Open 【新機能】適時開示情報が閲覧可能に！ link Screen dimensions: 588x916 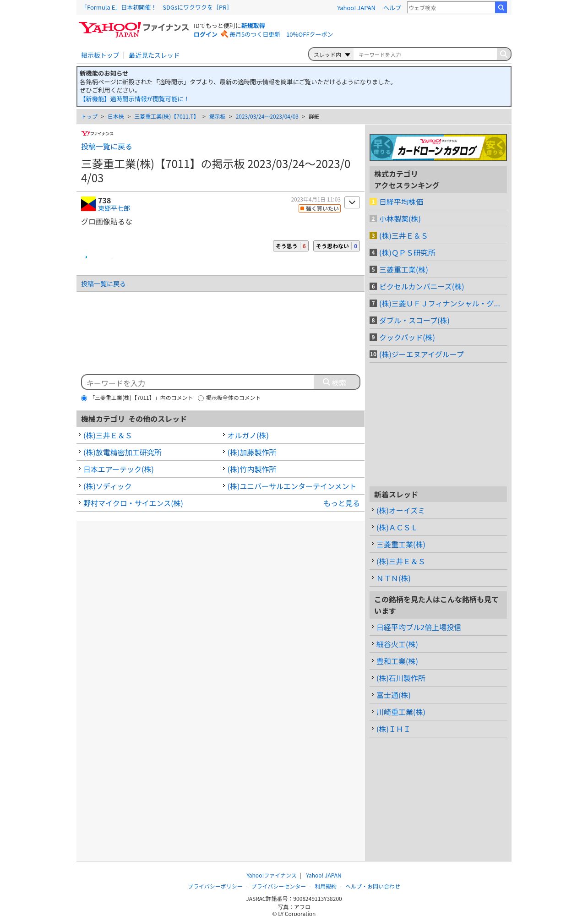click(x=134, y=99)
